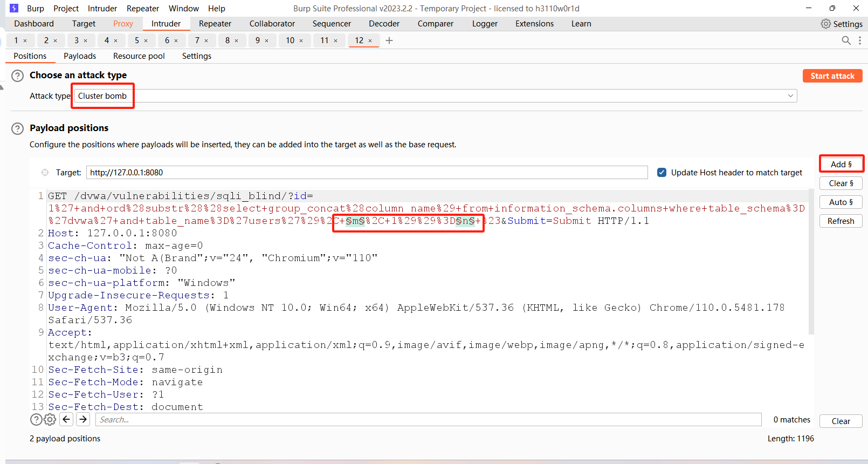The image size is (868, 464).
Task: Open the Repeater menu
Action: pos(143,9)
